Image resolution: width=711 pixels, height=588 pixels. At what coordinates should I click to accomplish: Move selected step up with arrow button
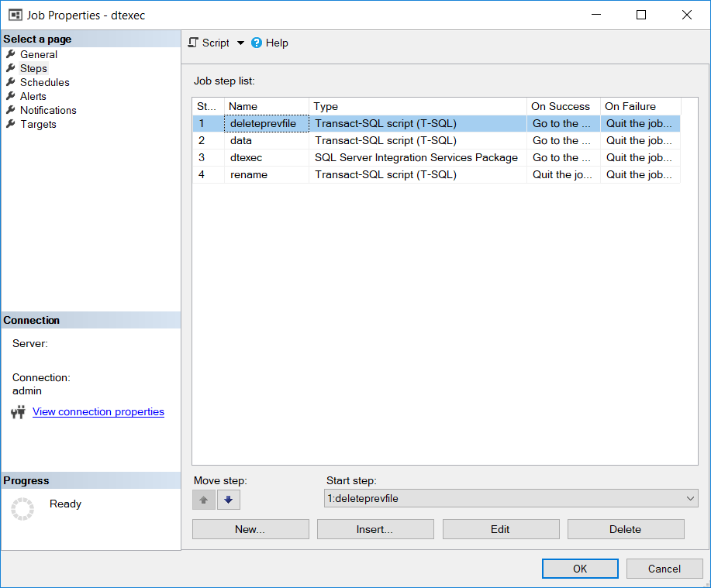(x=203, y=500)
